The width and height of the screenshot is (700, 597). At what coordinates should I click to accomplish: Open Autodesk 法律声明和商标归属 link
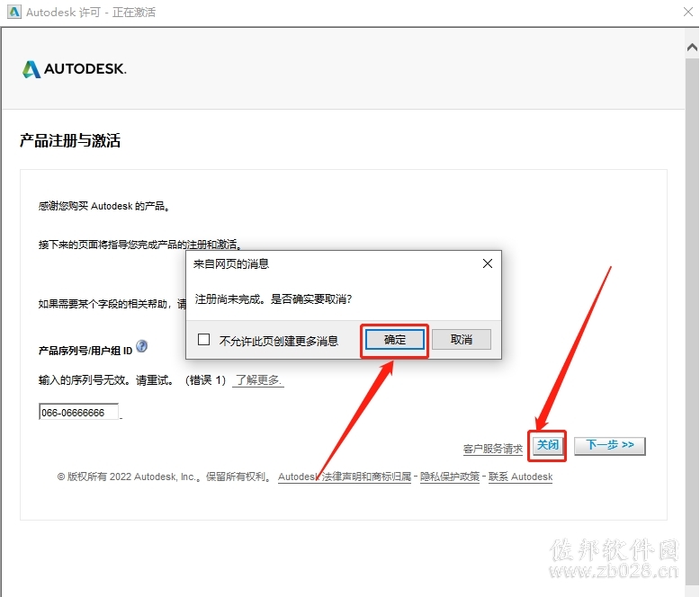[x=345, y=477]
